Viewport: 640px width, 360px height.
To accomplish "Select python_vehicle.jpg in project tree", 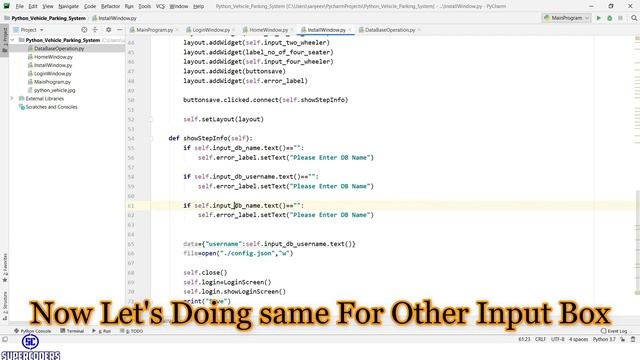I will (x=54, y=90).
